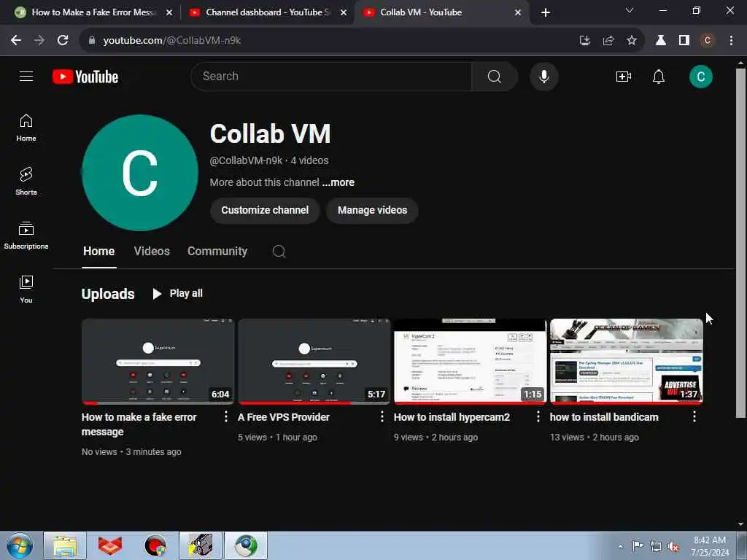This screenshot has height=560, width=747.
Task: Select the channel Videos tab
Action: point(152,252)
